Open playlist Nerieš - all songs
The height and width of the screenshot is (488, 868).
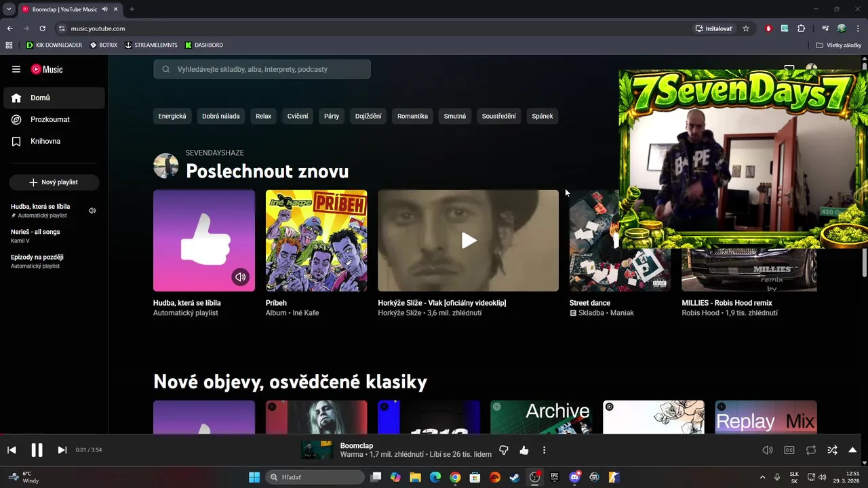click(54, 236)
